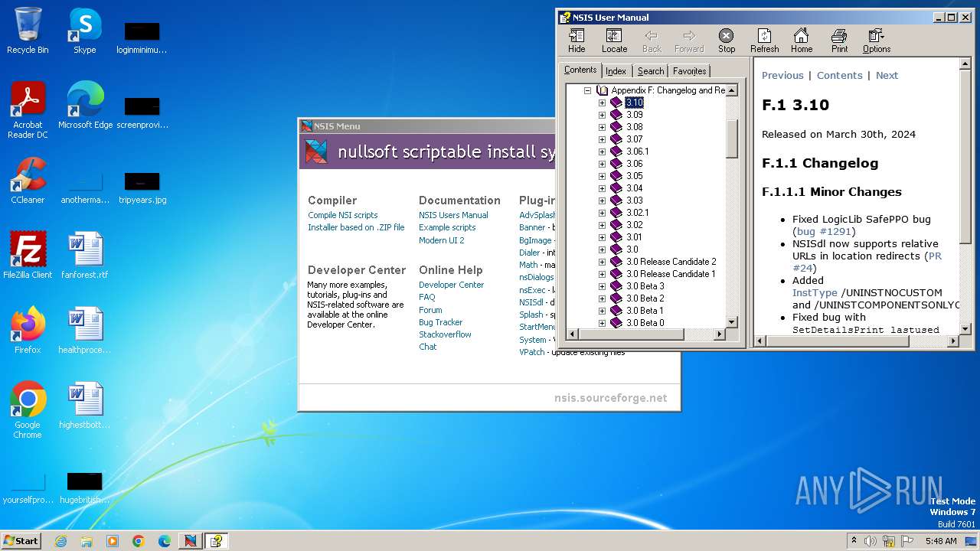Expand the 3.02.1 tree node

(x=602, y=213)
